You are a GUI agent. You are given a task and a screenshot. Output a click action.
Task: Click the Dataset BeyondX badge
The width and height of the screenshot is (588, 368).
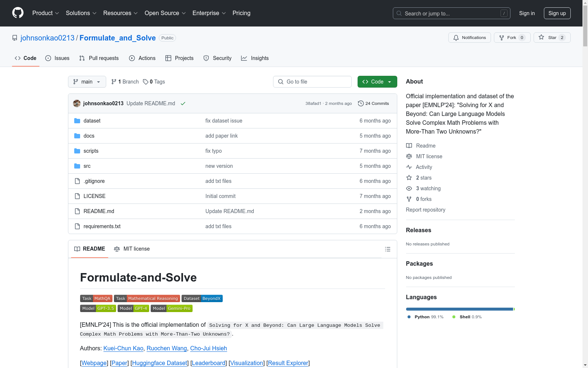(x=202, y=298)
